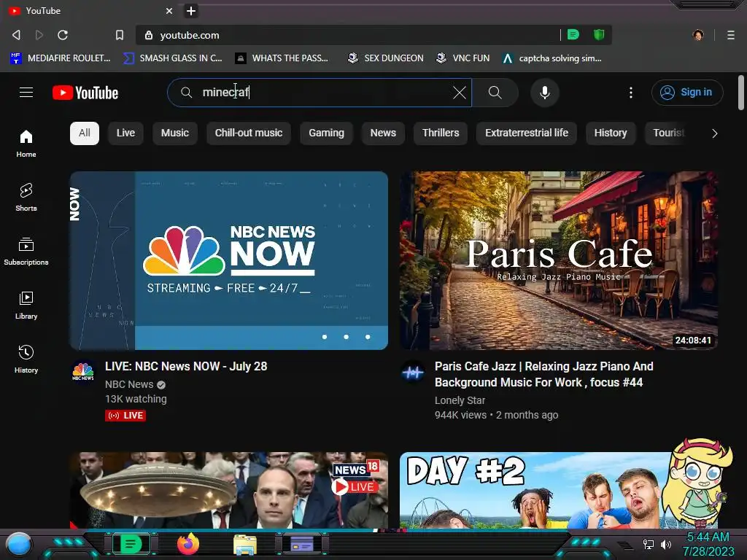Image resolution: width=747 pixels, height=560 pixels.
Task: Open a new browser tab
Action: [190, 11]
